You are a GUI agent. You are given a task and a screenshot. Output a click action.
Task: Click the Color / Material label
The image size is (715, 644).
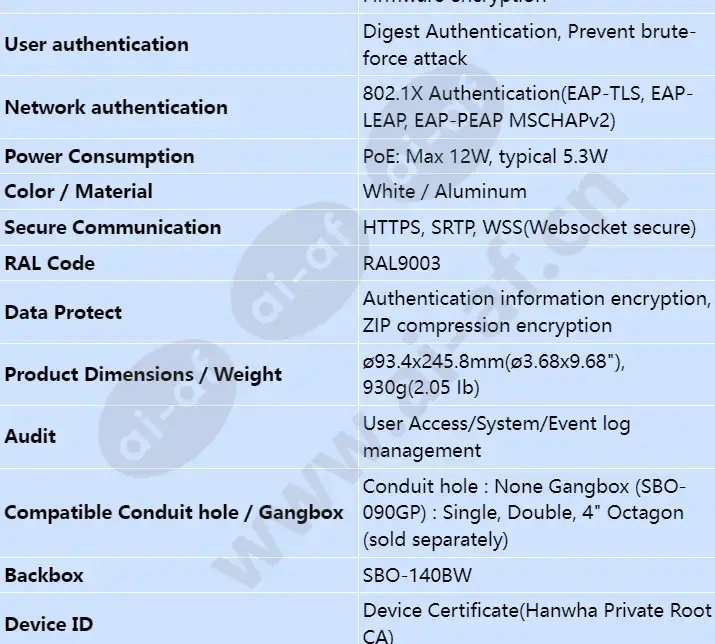click(78, 192)
